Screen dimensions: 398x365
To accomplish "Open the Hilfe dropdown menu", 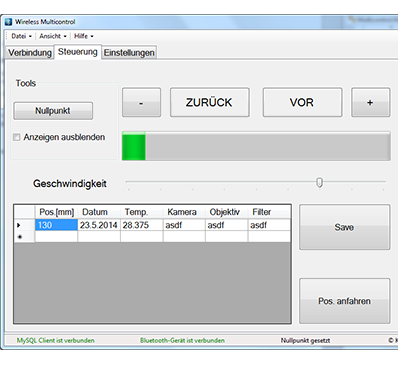I will (83, 36).
